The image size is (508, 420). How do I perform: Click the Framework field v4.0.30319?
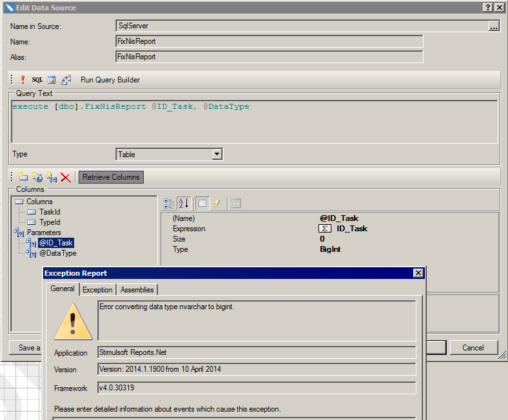point(257,388)
